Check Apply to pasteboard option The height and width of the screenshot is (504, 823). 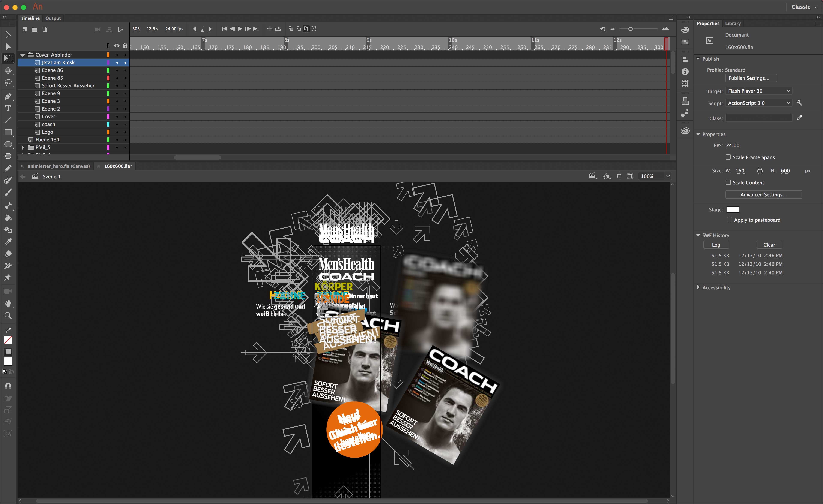[x=730, y=220]
